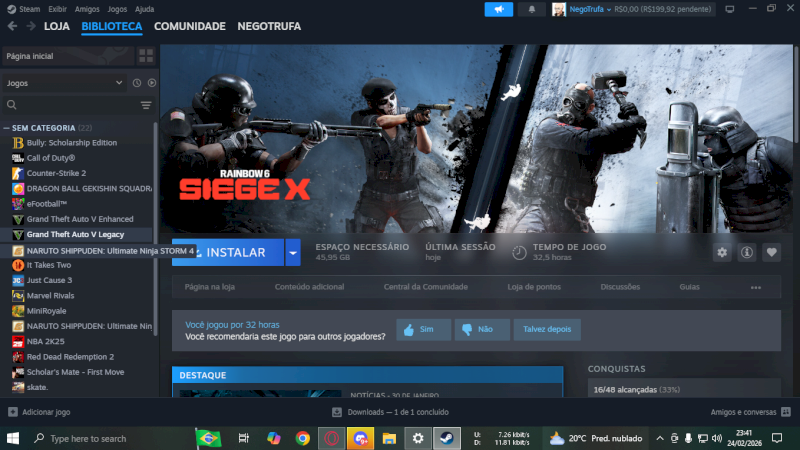
Task: Open Task View on the taskbar
Action: click(x=244, y=438)
